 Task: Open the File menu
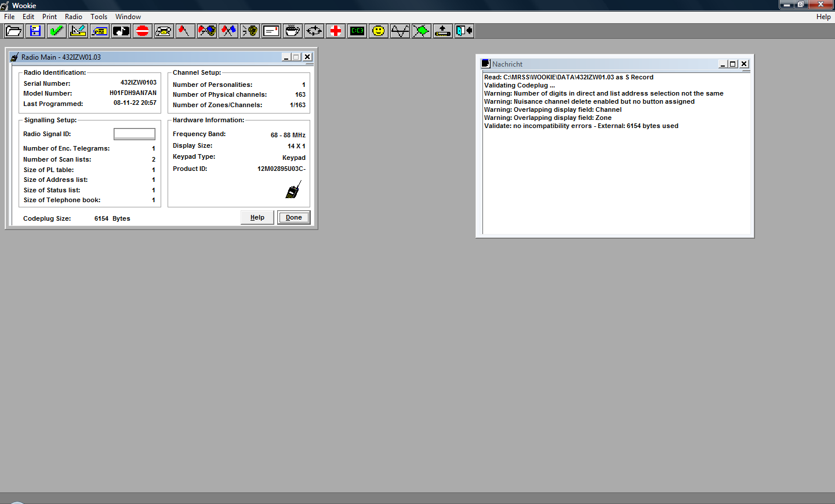pos(9,17)
